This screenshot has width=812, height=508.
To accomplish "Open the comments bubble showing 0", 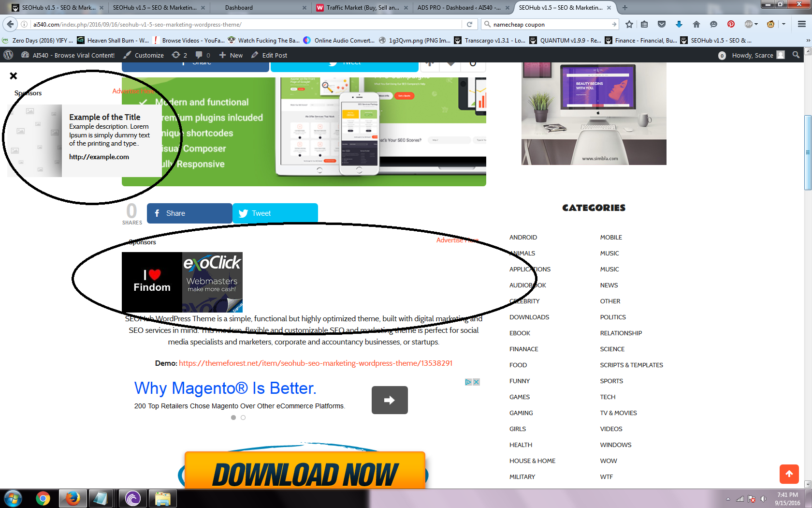I will coord(203,55).
